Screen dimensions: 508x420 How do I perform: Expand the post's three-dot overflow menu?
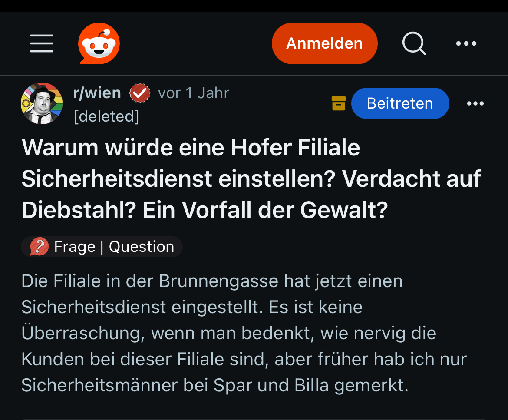475,103
